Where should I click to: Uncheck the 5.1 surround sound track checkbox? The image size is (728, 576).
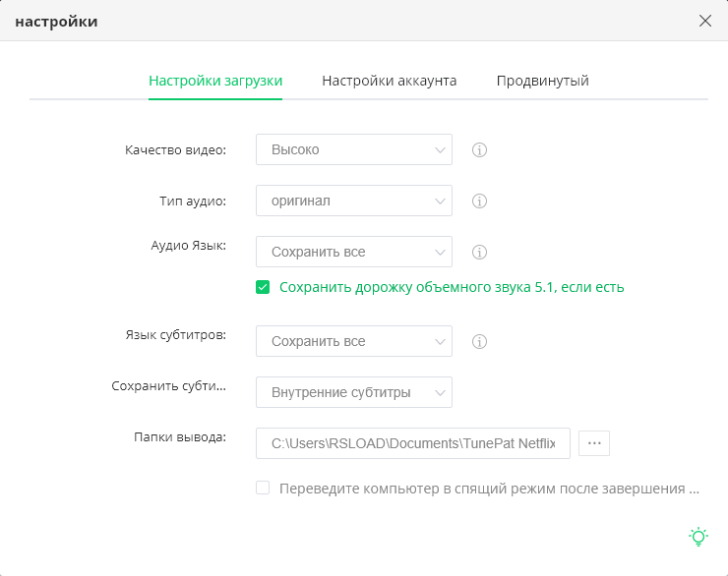263,287
